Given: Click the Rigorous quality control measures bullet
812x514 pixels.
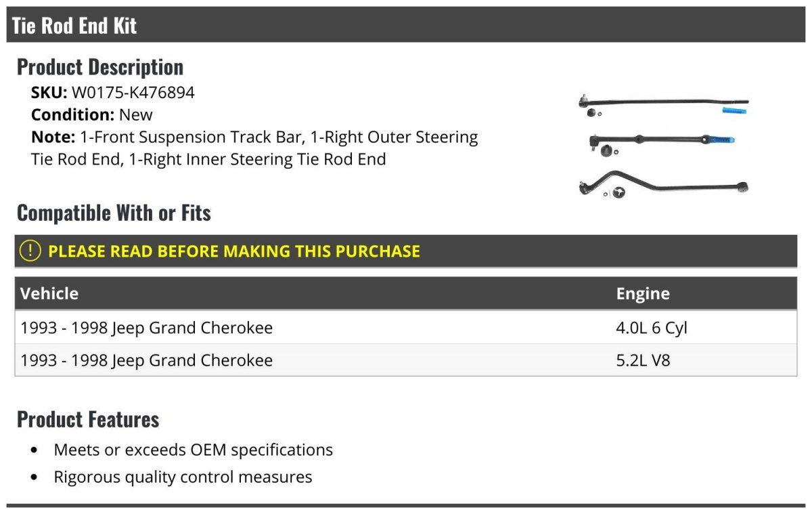Looking at the screenshot, I should (x=183, y=477).
